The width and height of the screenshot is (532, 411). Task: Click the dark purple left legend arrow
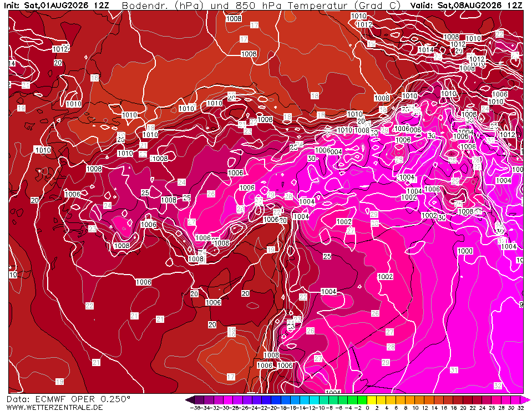click(190, 400)
